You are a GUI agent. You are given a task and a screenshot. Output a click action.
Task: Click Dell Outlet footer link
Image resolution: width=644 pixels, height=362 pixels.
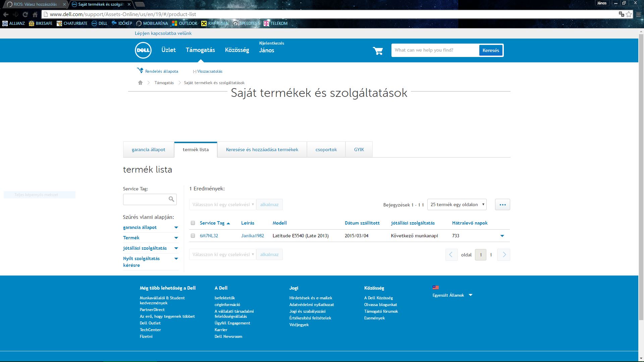click(150, 323)
